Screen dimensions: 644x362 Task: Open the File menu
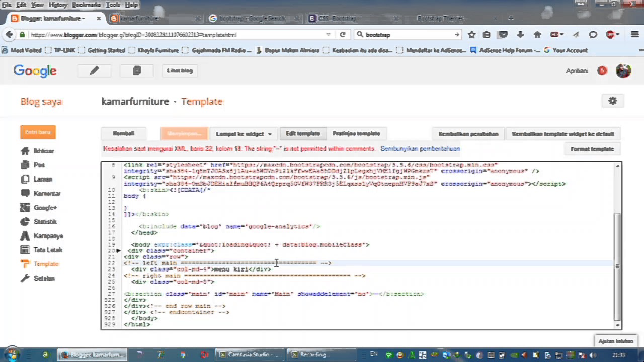tap(7, 5)
